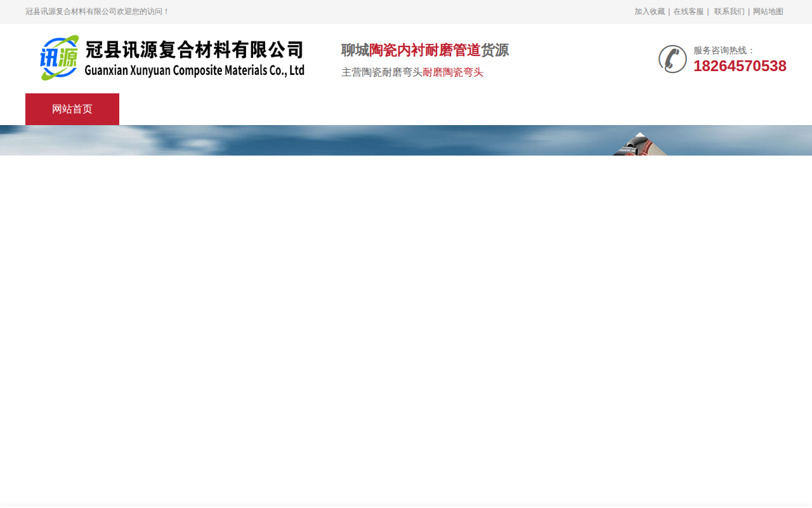The height and width of the screenshot is (508, 812).
Task: Click the hotline number 18264570538
Action: coord(740,66)
